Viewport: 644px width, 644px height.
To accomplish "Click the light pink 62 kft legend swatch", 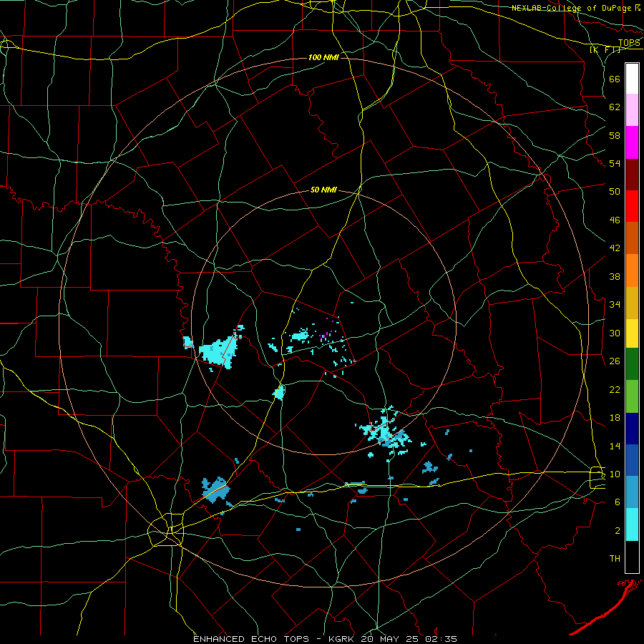I will (632, 110).
